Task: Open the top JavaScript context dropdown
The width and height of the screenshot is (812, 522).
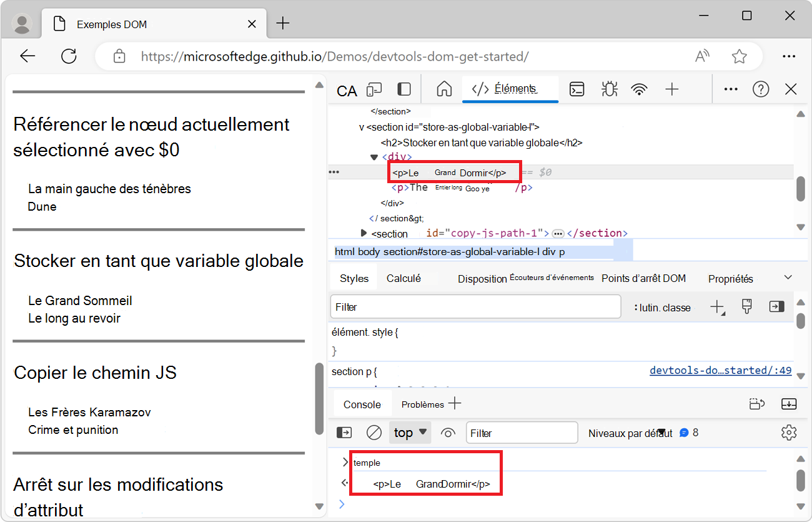Action: click(x=410, y=433)
